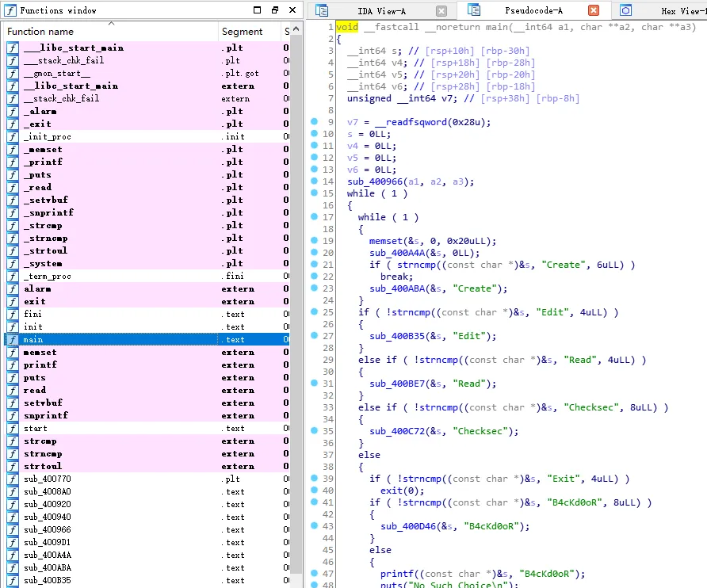The height and width of the screenshot is (588, 707).
Task: Select sub_4009D1 in the function list
Action: point(147,543)
